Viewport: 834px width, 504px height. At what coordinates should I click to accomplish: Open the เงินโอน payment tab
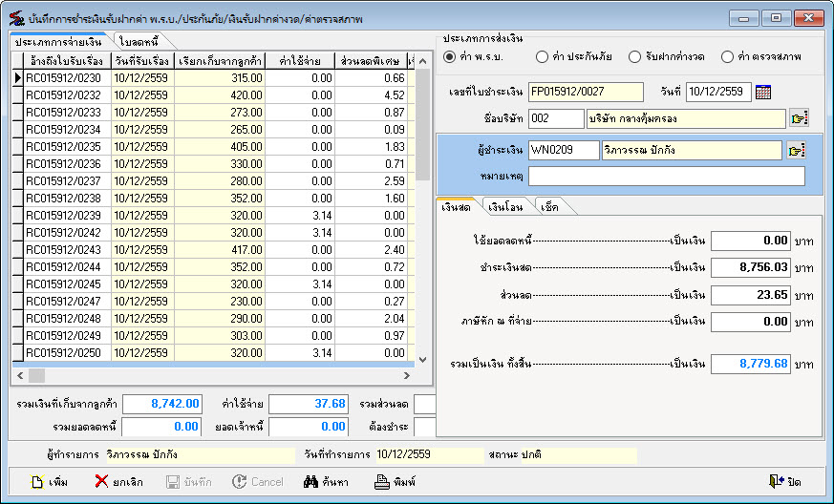[505, 207]
